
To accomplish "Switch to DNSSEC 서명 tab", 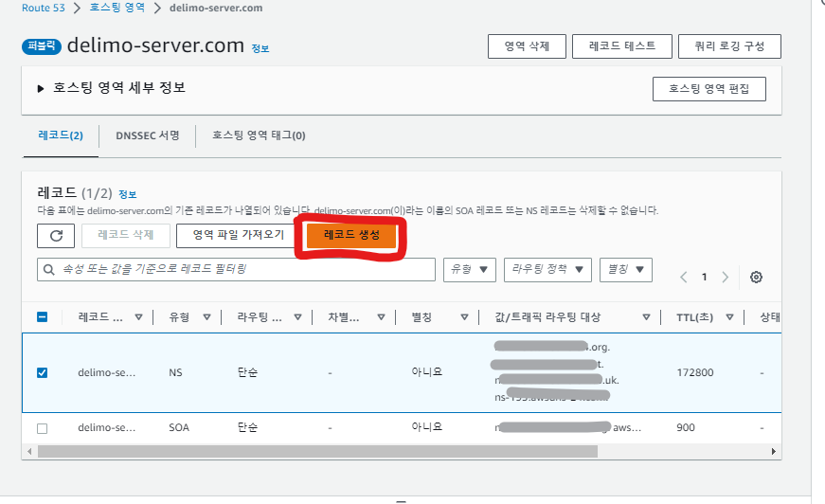I will pos(148,135).
